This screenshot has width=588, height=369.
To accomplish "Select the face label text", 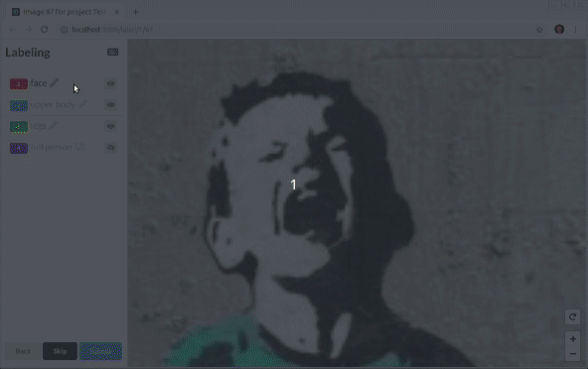I will [x=39, y=83].
